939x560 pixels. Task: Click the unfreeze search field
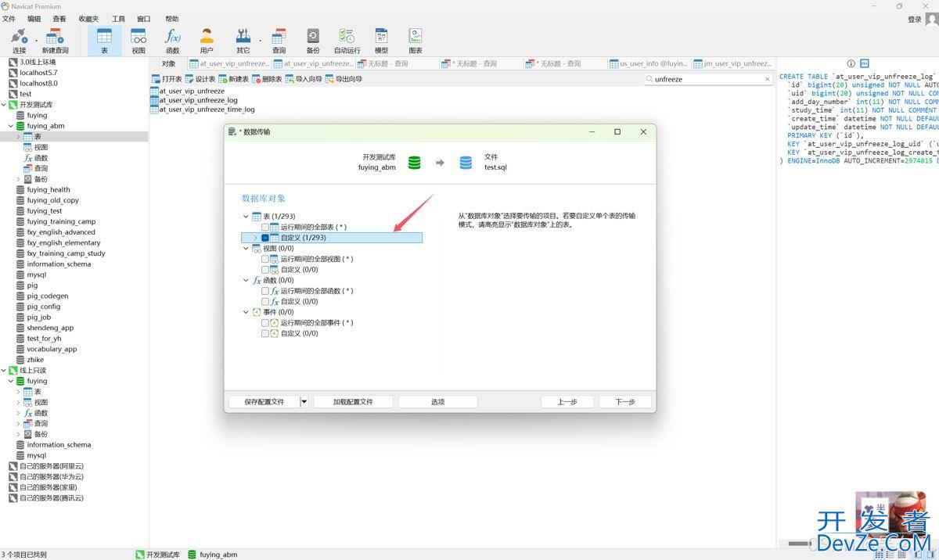704,79
